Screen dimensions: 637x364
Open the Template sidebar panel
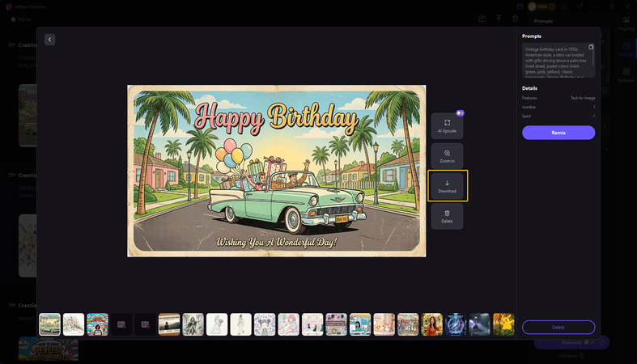(626, 75)
